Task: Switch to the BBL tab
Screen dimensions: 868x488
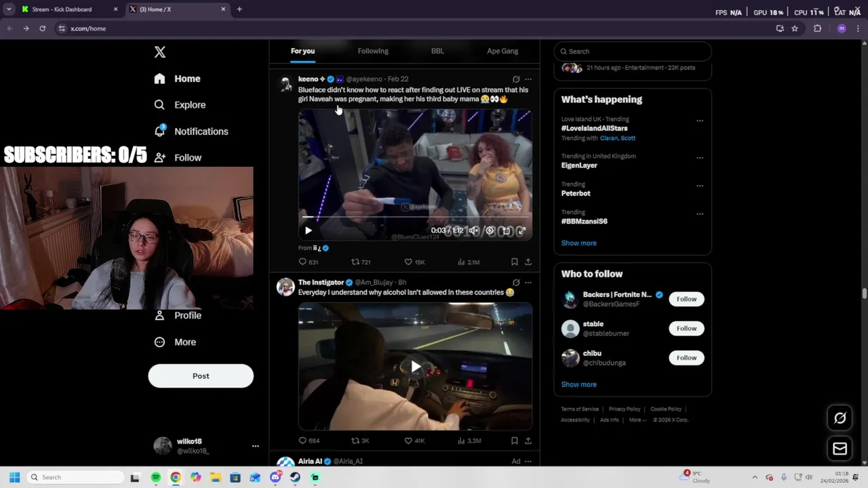Action: pos(437,51)
